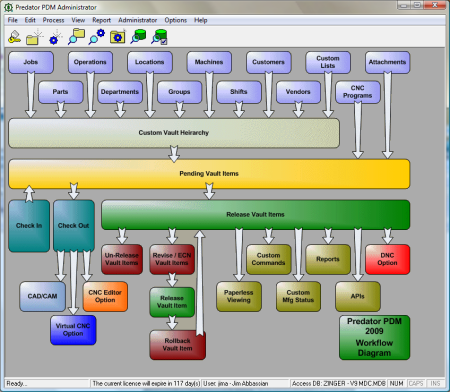Click the CAD/CAM box
This screenshot has height=392, width=450.
(42, 296)
